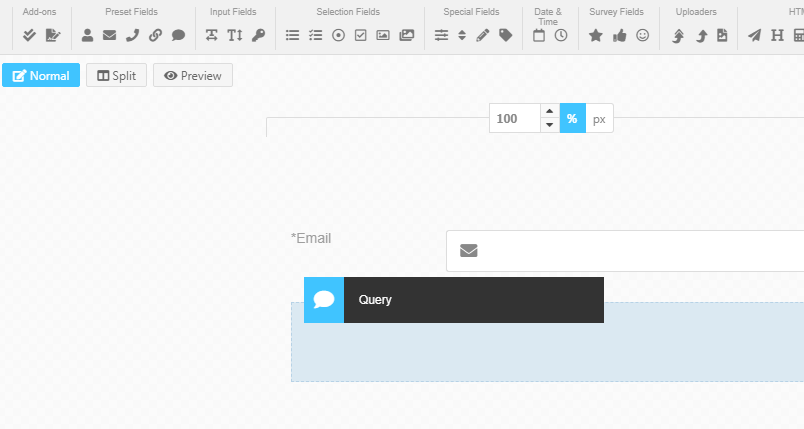Insert a submit button (paper plane icon)
Screen dimensions: 804x429
(x=754, y=35)
